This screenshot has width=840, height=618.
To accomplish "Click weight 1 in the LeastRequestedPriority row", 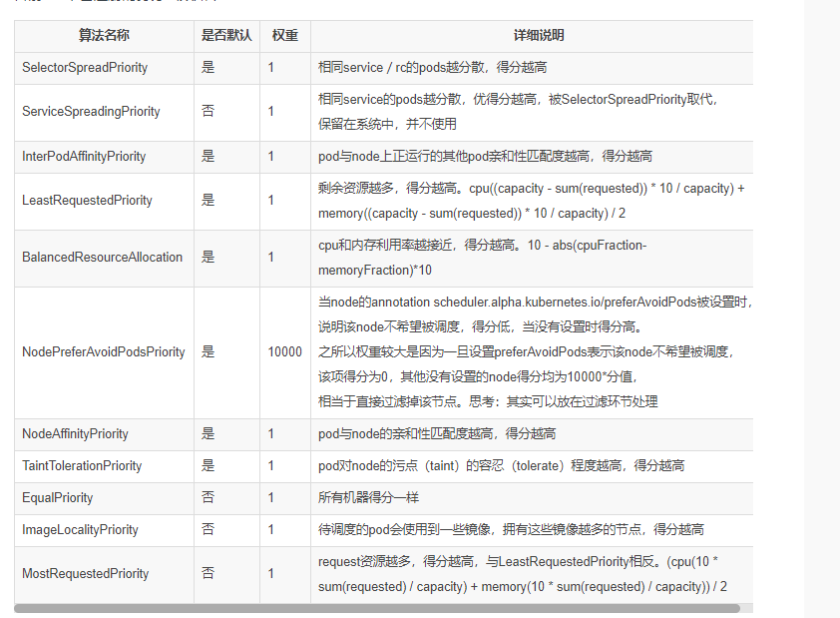I will 271,201.
